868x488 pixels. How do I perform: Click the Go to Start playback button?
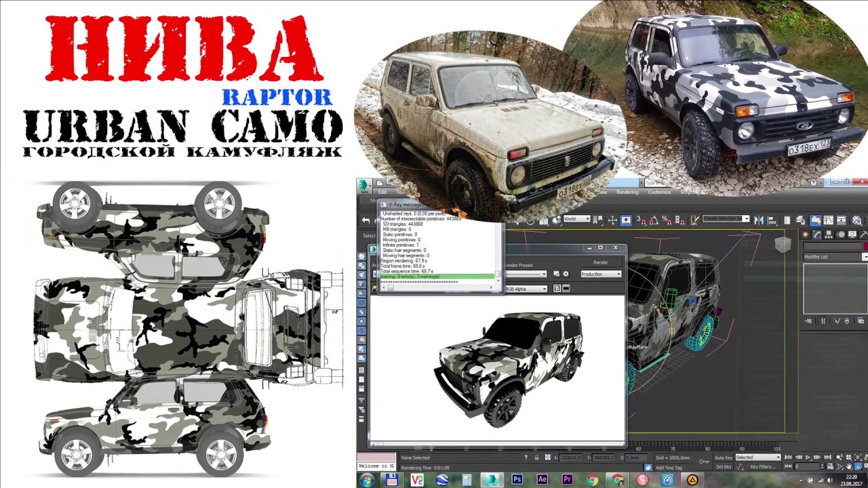click(789, 457)
